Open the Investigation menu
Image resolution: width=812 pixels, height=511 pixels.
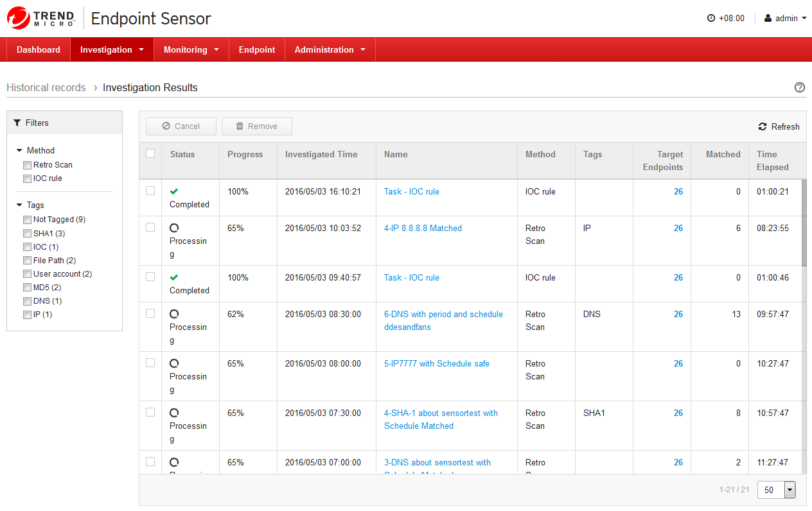(112, 49)
